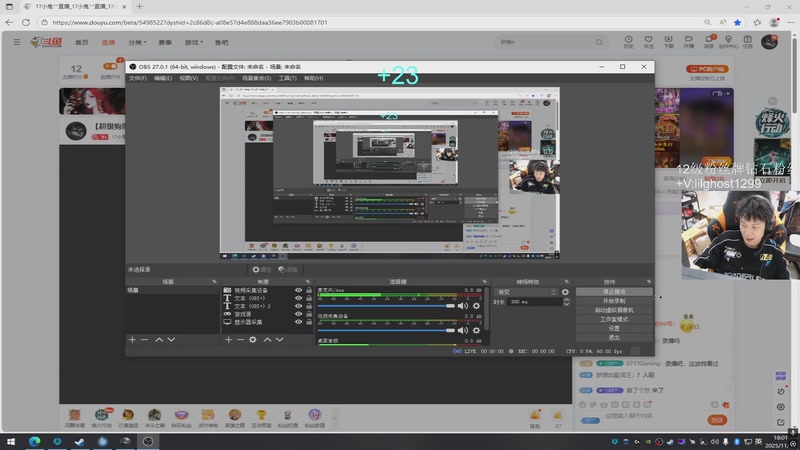800x450 pixels.
Task: Pop out the 转场特效 dock panel
Action: (x=566, y=282)
